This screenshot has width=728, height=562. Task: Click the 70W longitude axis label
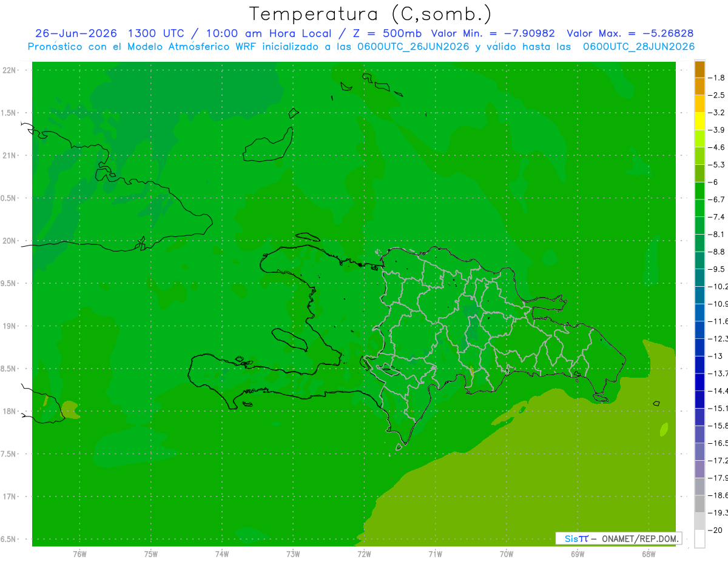[x=507, y=554]
